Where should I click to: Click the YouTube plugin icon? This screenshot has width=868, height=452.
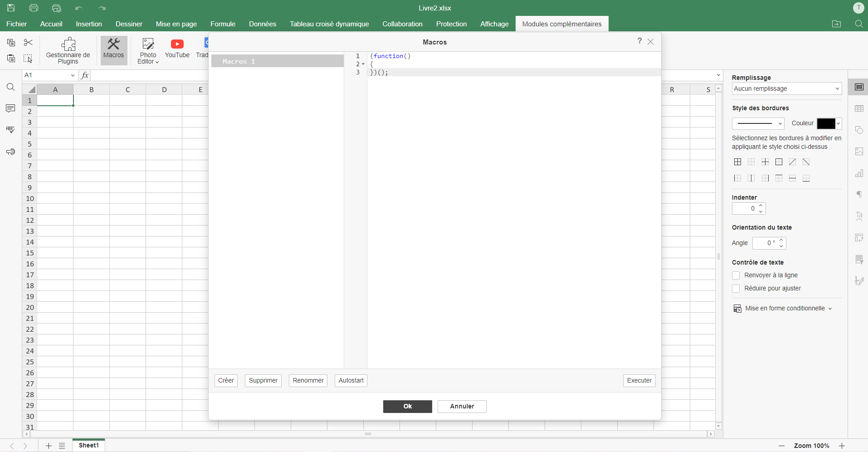pos(177,49)
